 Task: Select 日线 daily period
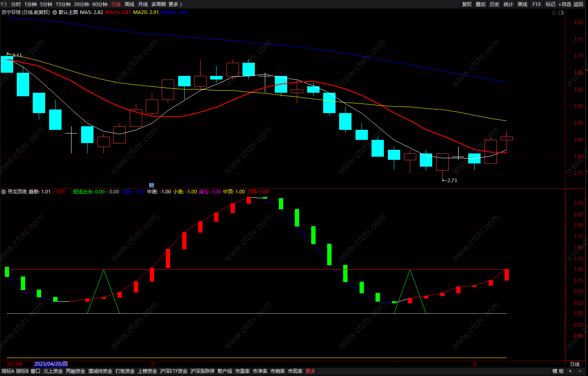coord(116,4)
